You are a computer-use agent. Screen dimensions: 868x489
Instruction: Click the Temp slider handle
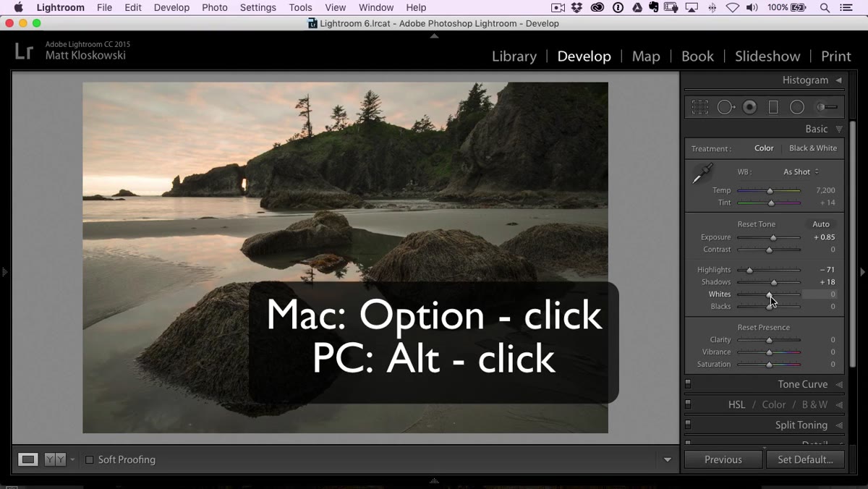770,190
